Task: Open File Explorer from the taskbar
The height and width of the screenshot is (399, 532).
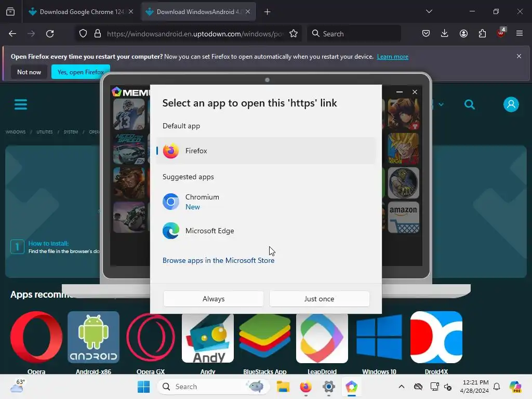Action: tap(283, 387)
